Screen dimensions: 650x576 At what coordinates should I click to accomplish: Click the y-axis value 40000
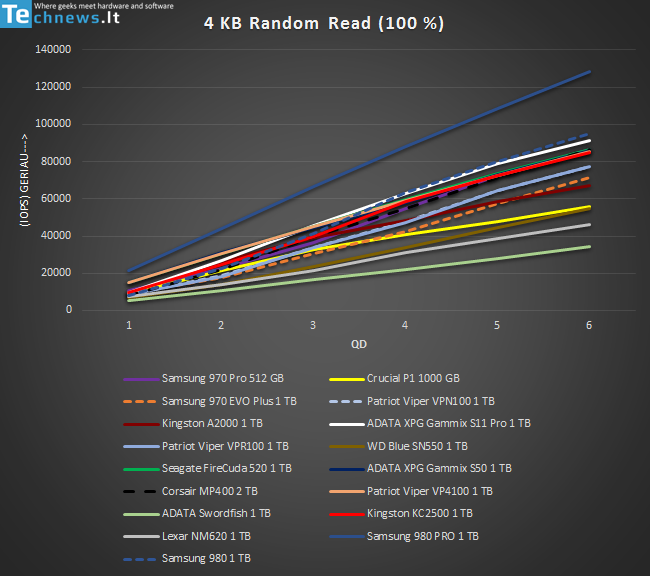point(56,236)
